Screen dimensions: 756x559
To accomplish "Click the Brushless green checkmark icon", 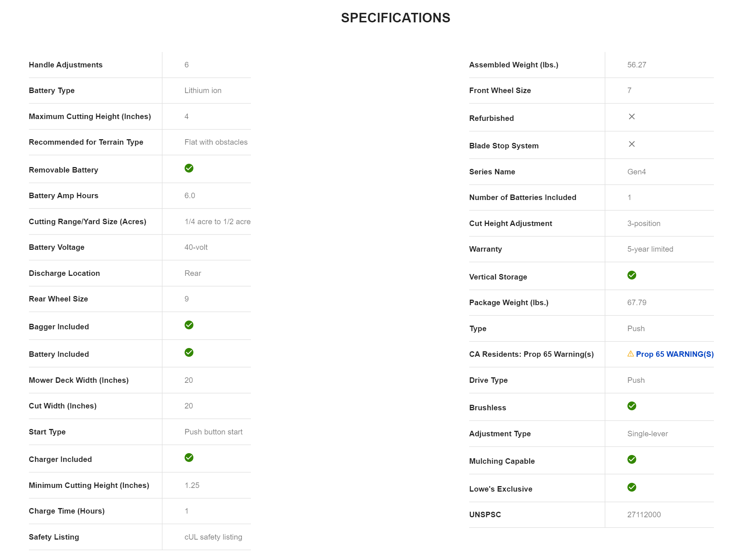I will (x=632, y=406).
